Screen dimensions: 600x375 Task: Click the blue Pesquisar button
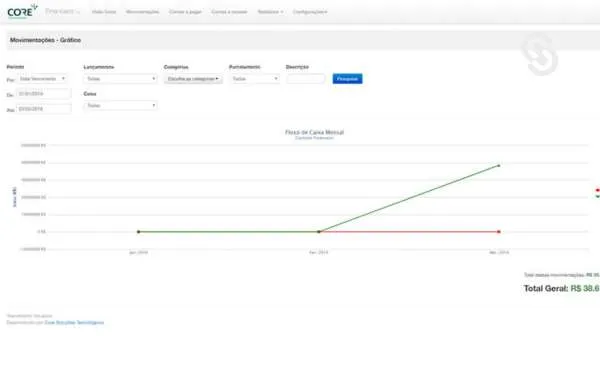[347, 79]
